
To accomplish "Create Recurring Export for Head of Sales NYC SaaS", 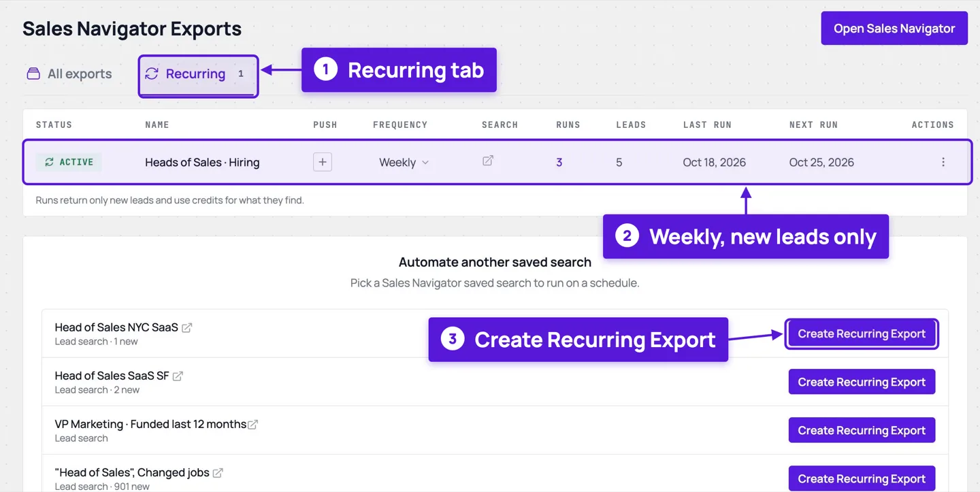I will (862, 333).
